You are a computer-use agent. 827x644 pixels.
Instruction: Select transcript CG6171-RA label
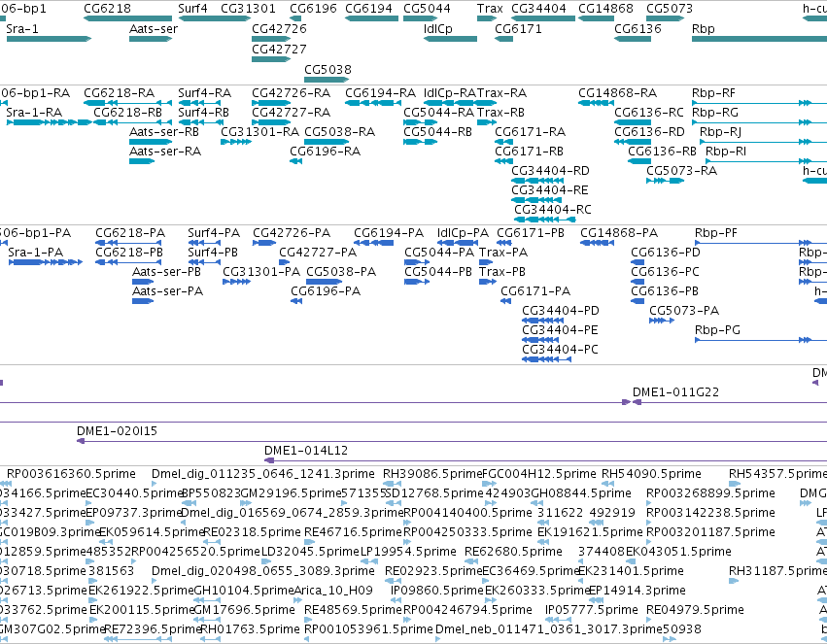tap(530, 132)
